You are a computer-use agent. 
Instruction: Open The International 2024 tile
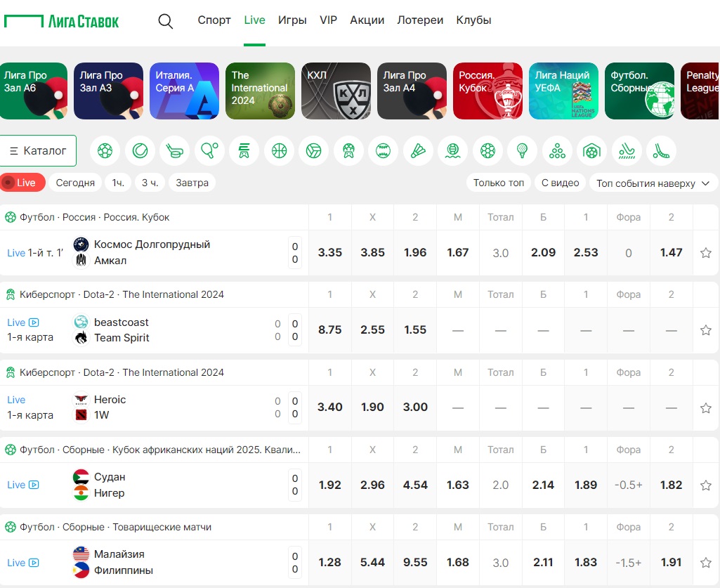261,91
